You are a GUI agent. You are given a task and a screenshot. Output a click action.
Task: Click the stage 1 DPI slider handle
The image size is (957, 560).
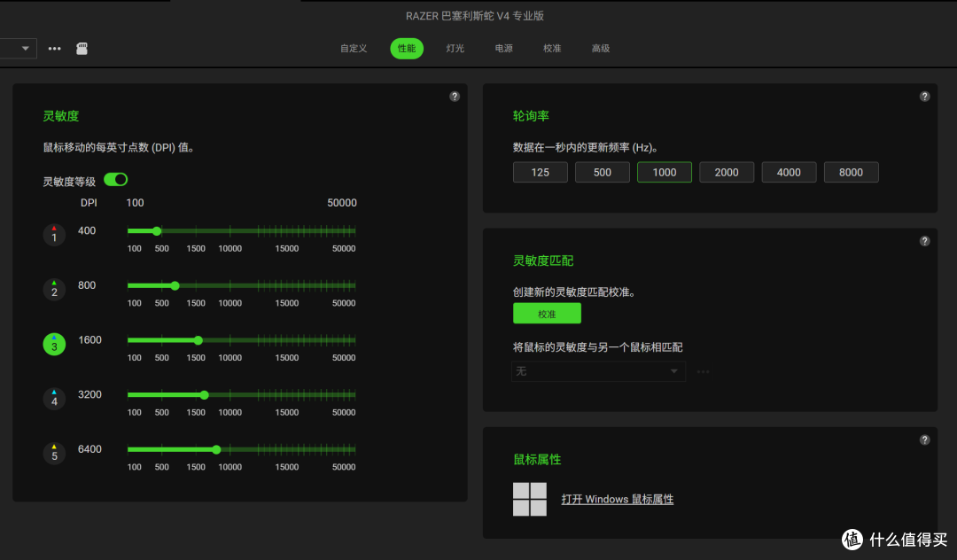coord(157,231)
